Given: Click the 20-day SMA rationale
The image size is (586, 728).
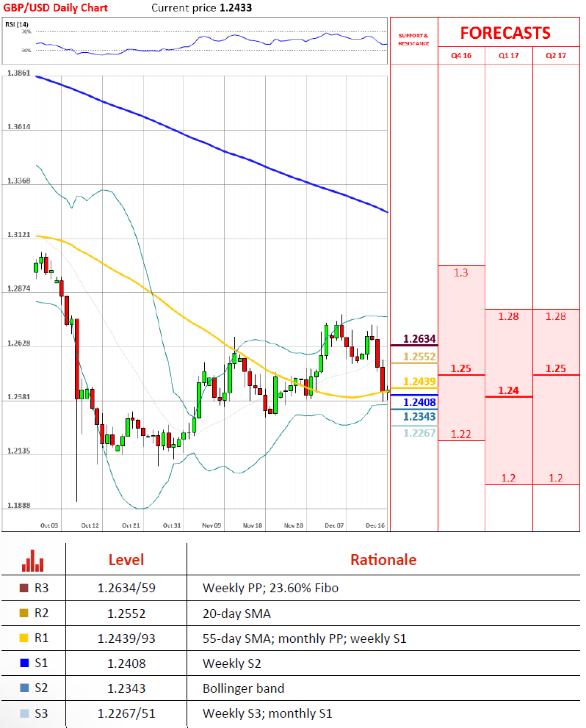Looking at the screenshot, I should tap(236, 614).
